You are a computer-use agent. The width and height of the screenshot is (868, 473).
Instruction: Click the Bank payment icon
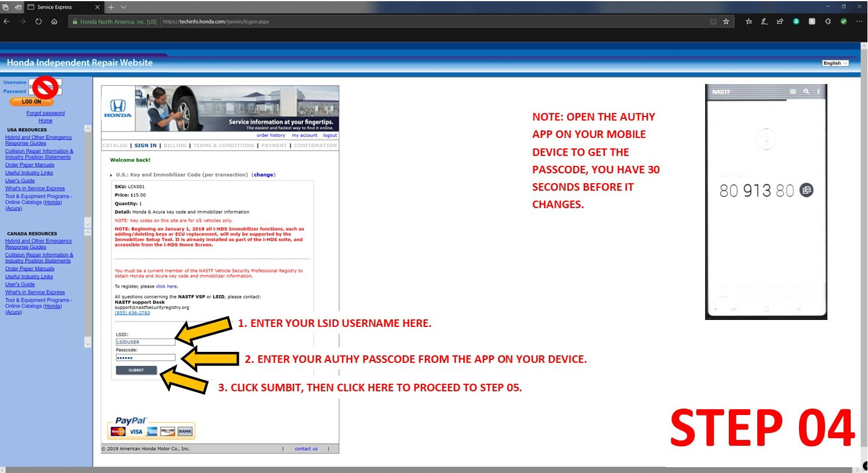[x=185, y=431]
